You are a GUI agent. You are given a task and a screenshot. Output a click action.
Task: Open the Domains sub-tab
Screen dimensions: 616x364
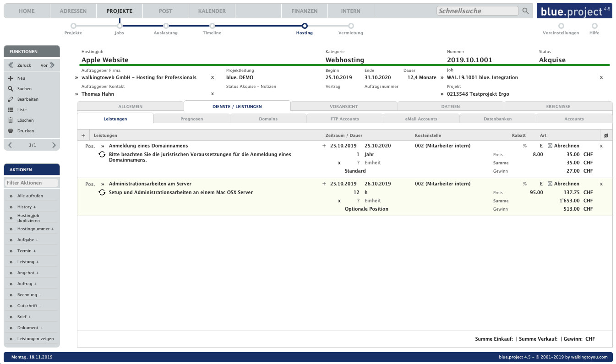click(x=268, y=119)
